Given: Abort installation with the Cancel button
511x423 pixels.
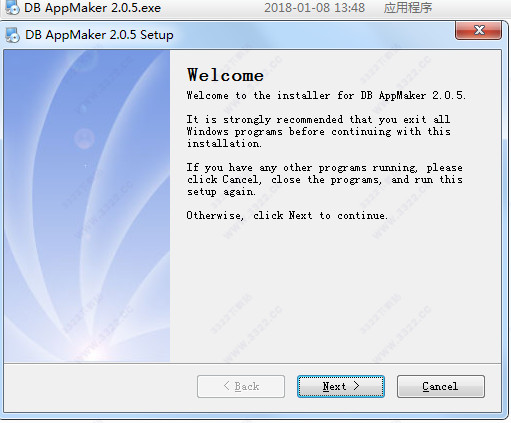Looking at the screenshot, I should tap(441, 386).
